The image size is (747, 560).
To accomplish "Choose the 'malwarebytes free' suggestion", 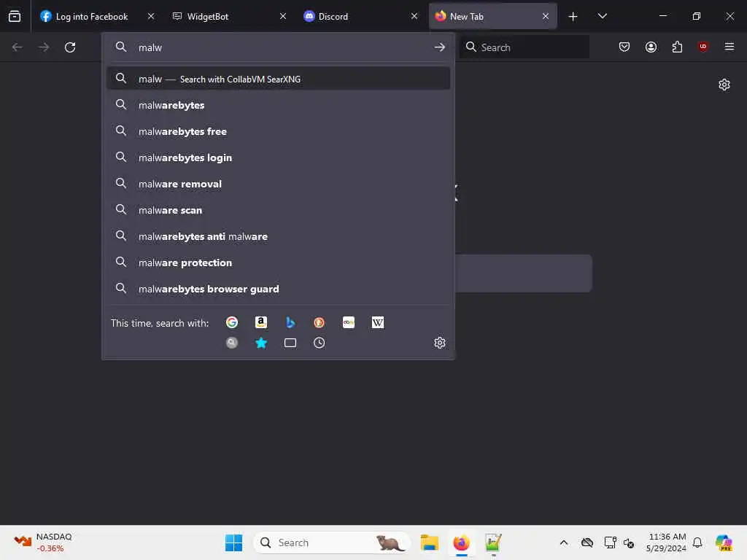I will point(278,131).
